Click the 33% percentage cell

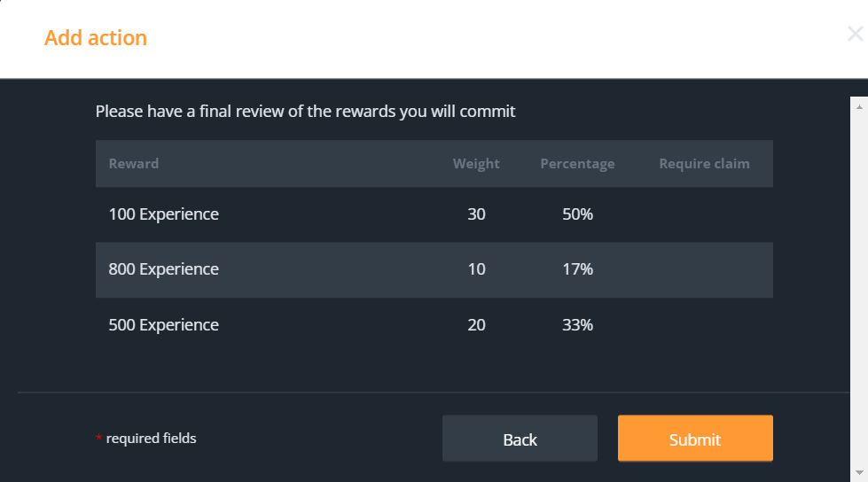(x=577, y=325)
